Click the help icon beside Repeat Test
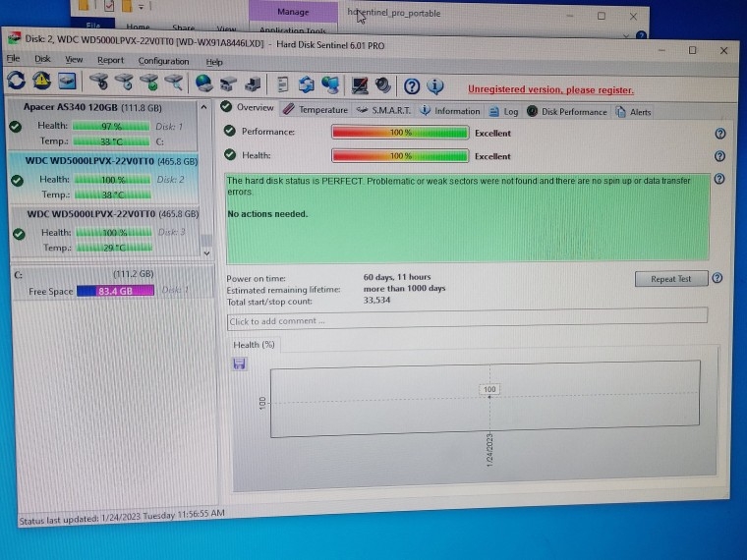 718,278
